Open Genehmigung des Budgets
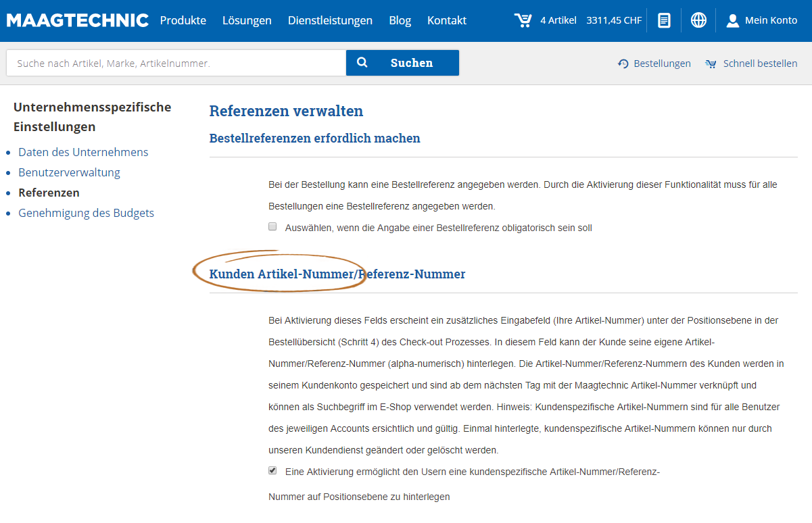Screen dimensions: 812x523 (x=86, y=213)
